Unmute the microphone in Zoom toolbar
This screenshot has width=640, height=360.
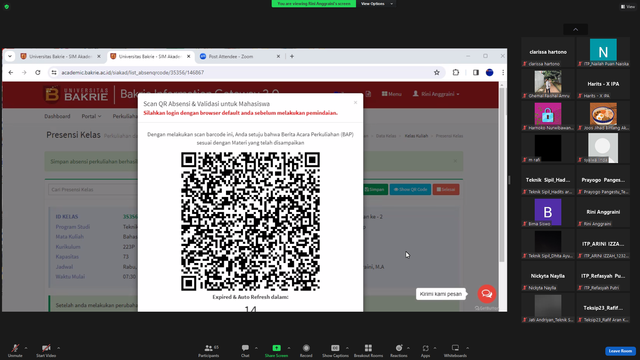(x=15, y=350)
